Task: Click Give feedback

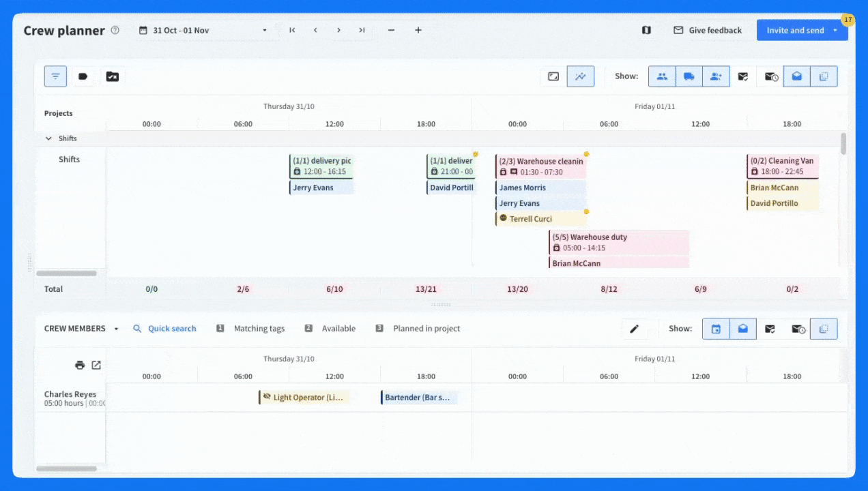Action: pos(708,30)
